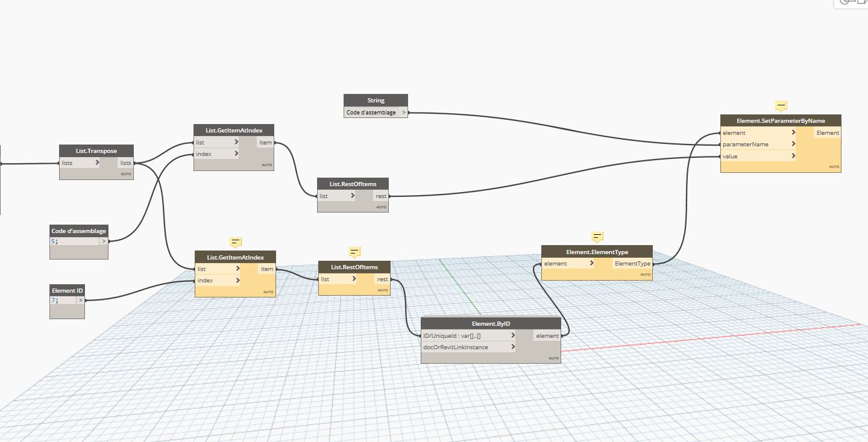
Task: Click the Element ID code block output arrow
Action: (x=80, y=300)
